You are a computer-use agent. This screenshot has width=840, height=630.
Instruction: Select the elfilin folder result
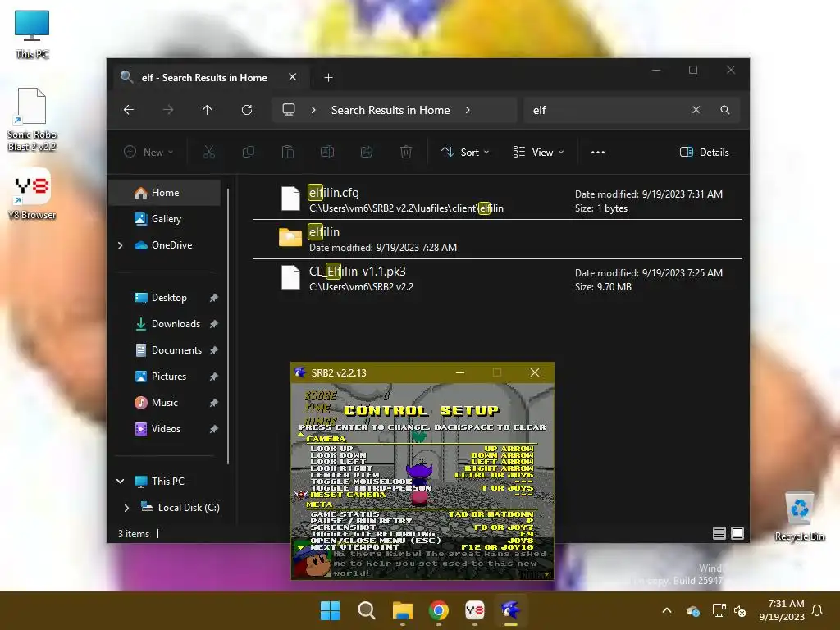[x=497, y=240]
